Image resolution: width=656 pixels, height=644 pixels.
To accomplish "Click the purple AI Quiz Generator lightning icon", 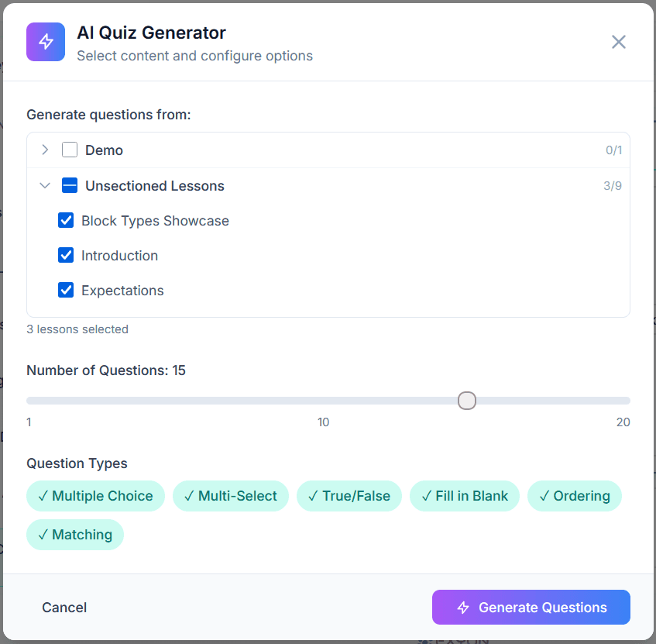I will 45,41.
